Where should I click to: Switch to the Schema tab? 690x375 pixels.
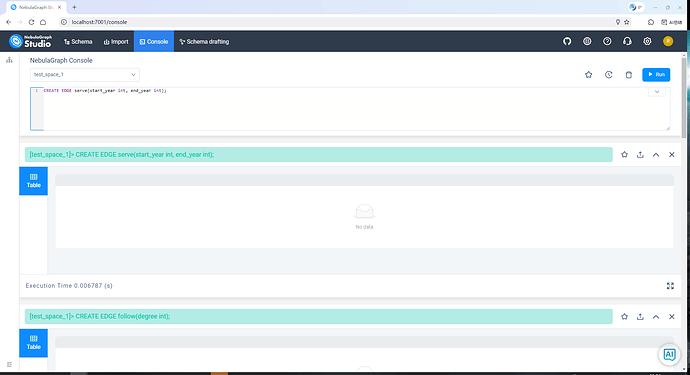(x=78, y=42)
